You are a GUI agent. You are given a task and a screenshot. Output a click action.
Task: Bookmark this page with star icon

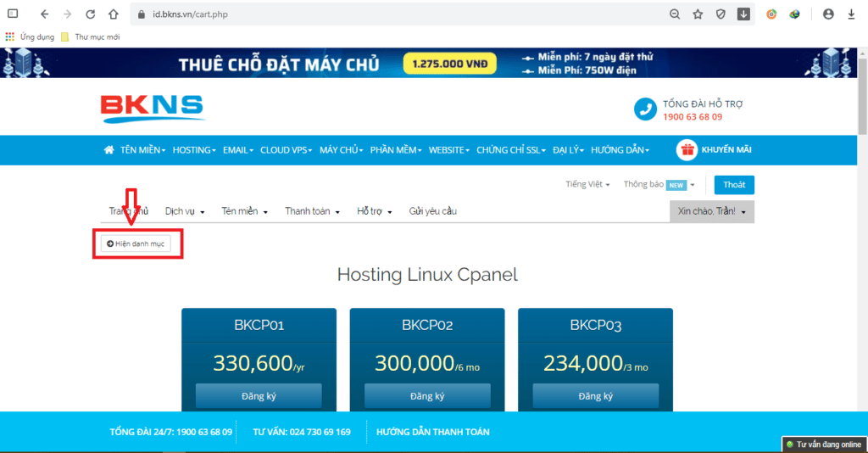pyautogui.click(x=698, y=14)
